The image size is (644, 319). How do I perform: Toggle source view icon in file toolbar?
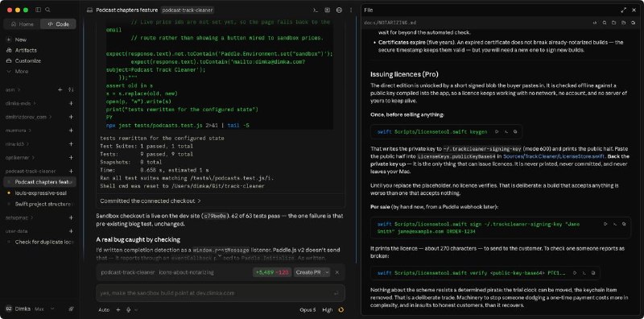pos(595,23)
